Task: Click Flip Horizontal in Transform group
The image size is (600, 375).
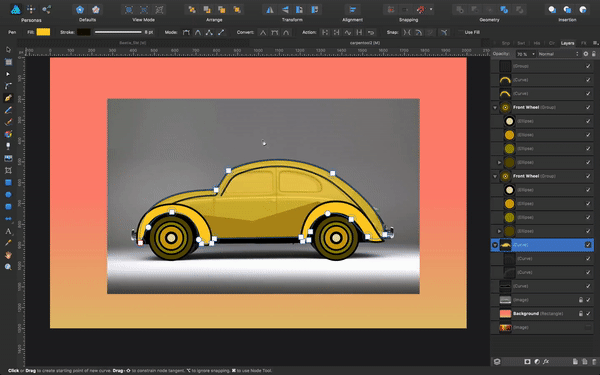Action: coord(270,10)
